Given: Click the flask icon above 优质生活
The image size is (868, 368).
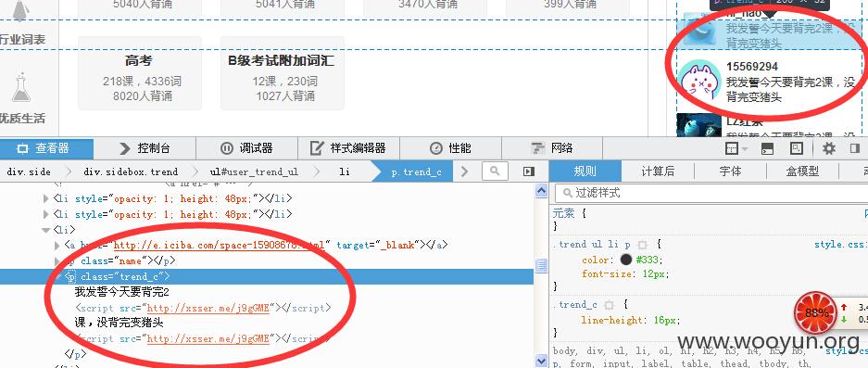Looking at the screenshot, I should (x=21, y=87).
